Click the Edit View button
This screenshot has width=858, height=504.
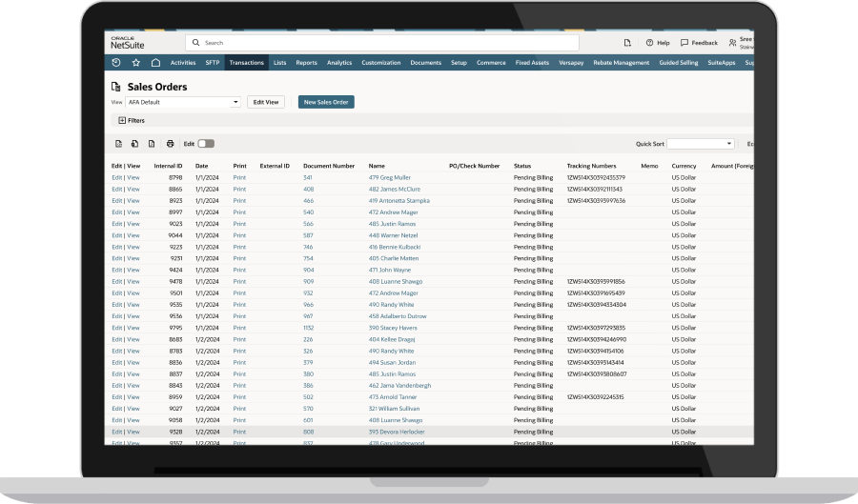tap(265, 102)
